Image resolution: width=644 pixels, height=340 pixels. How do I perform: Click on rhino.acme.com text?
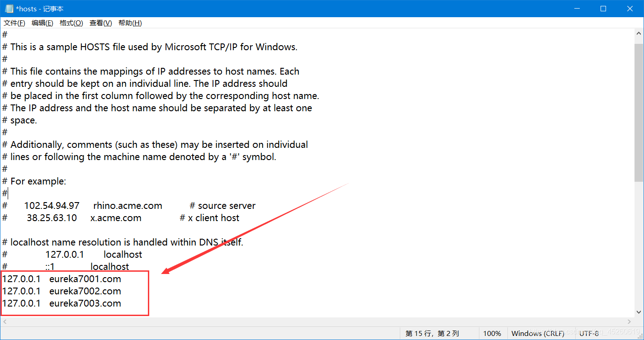tap(128, 206)
